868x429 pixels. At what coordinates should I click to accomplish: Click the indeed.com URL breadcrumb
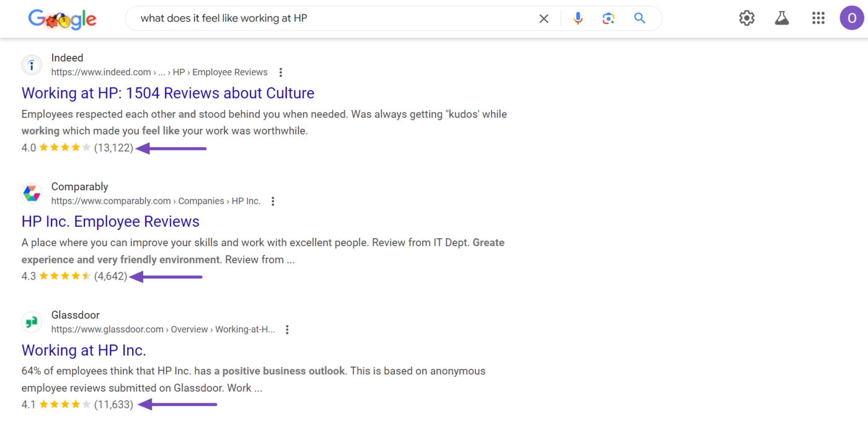(159, 73)
